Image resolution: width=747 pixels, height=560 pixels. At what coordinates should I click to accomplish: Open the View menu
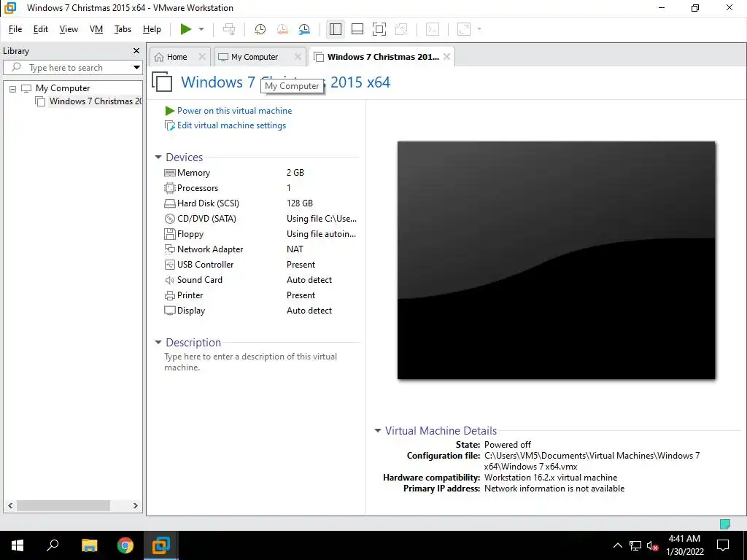pos(69,29)
